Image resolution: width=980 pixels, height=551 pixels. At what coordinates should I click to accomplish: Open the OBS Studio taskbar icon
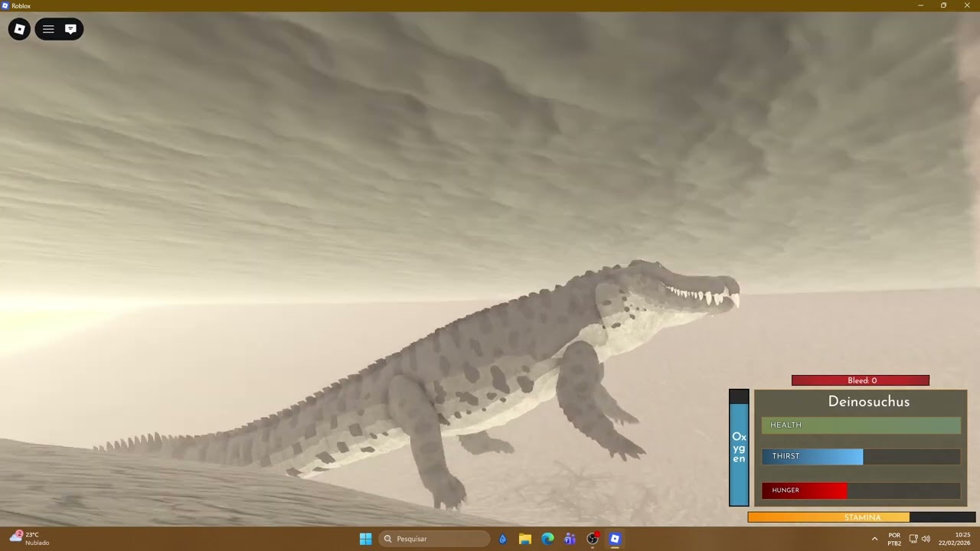click(x=593, y=539)
